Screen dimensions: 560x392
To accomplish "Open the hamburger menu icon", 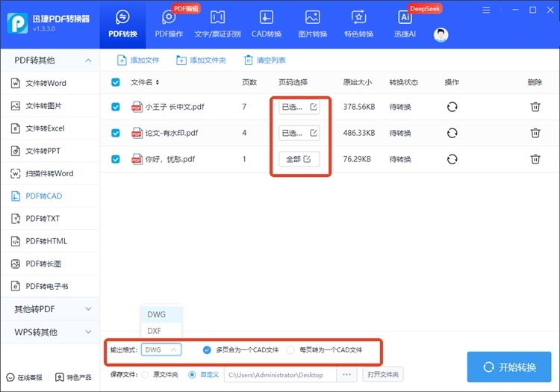I will click(x=486, y=10).
